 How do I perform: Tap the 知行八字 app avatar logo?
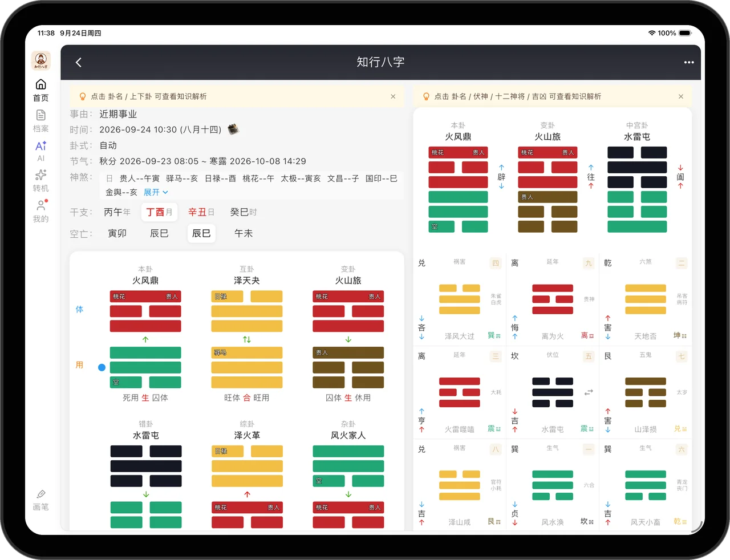[40, 60]
